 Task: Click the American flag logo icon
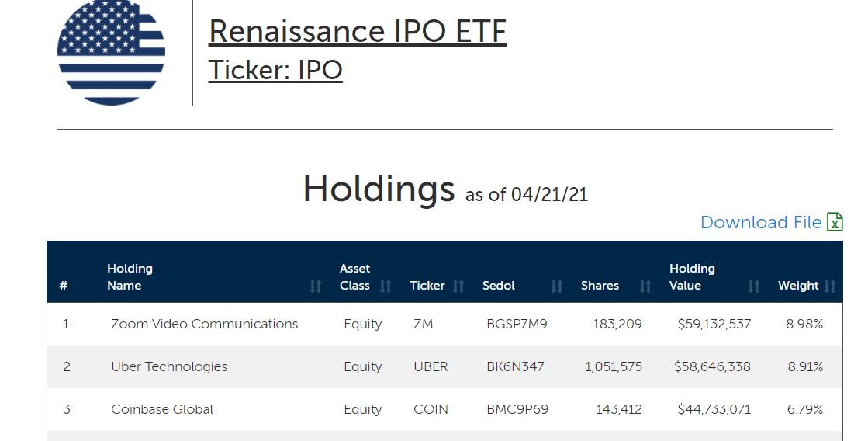coord(111,51)
